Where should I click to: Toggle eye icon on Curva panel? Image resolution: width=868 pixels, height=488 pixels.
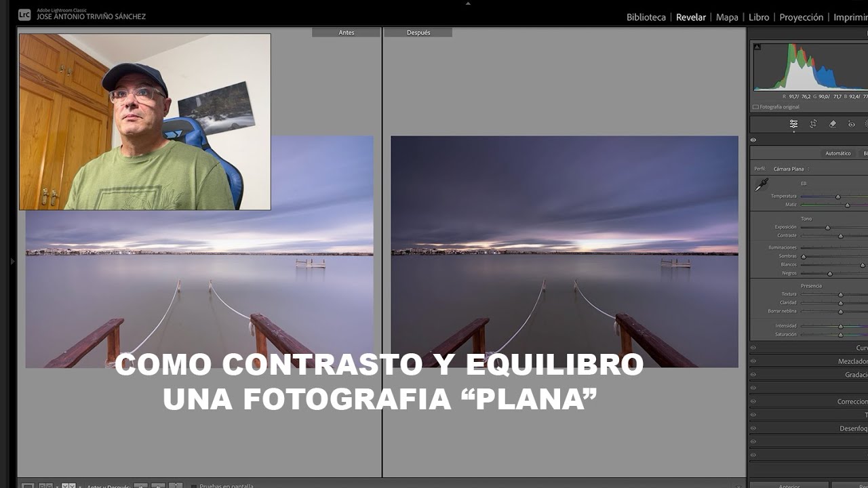pyautogui.click(x=753, y=348)
